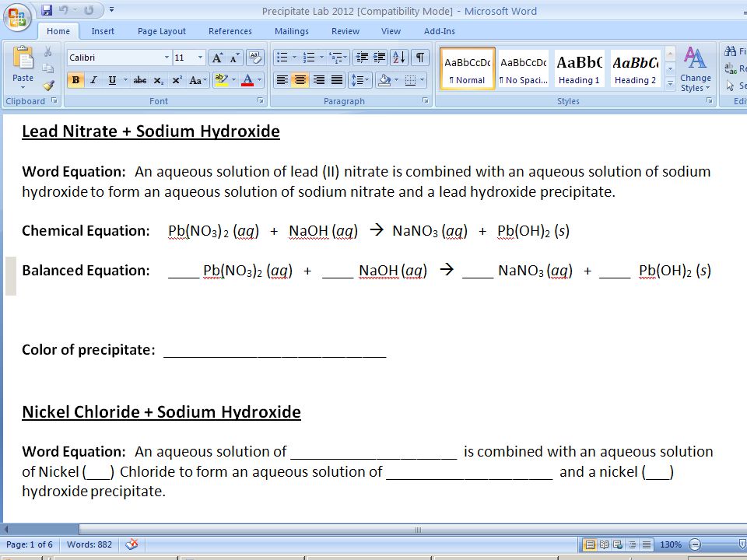The width and height of the screenshot is (747, 560).
Task: Activate the Format Painter brush
Action: (x=48, y=86)
